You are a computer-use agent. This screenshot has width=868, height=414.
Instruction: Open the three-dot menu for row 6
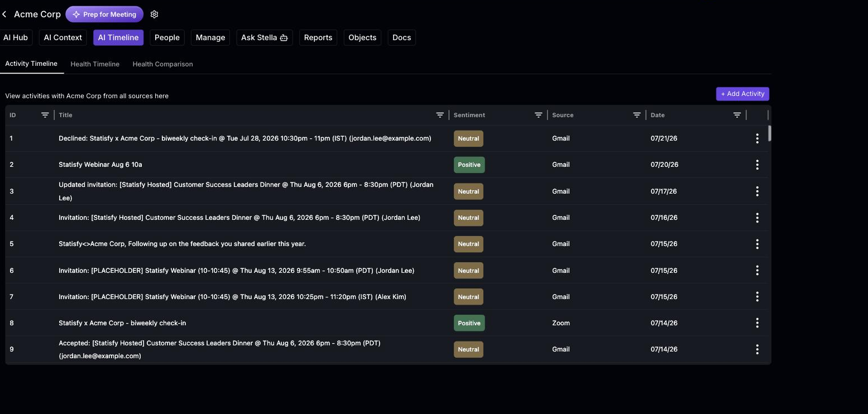pyautogui.click(x=757, y=271)
